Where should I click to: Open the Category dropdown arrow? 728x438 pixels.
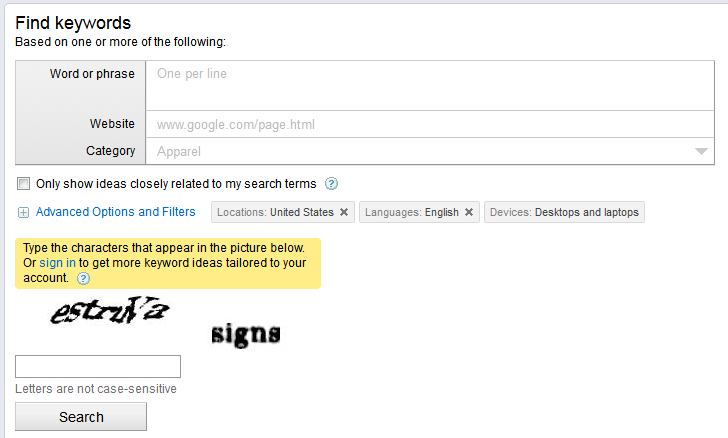point(701,152)
